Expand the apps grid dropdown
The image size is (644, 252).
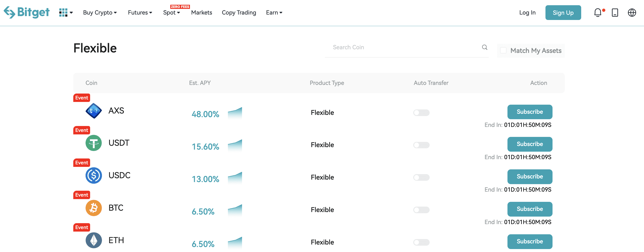click(x=66, y=12)
